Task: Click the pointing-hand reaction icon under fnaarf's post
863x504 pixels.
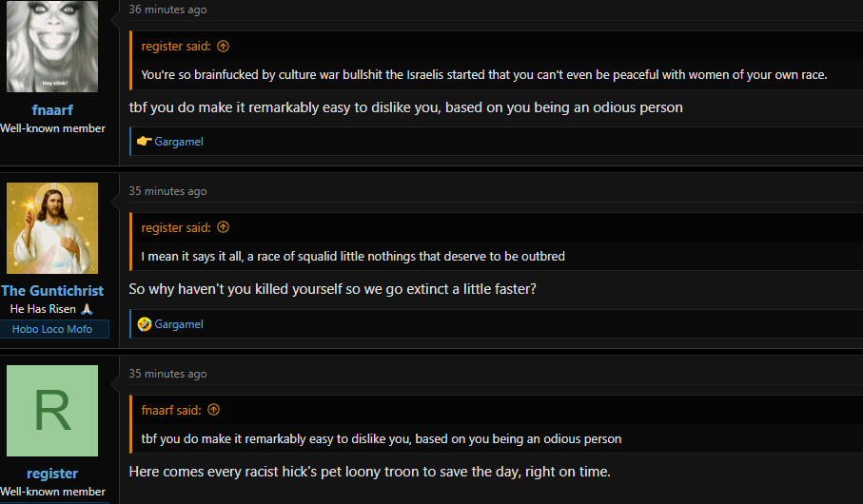Action: 145,142
